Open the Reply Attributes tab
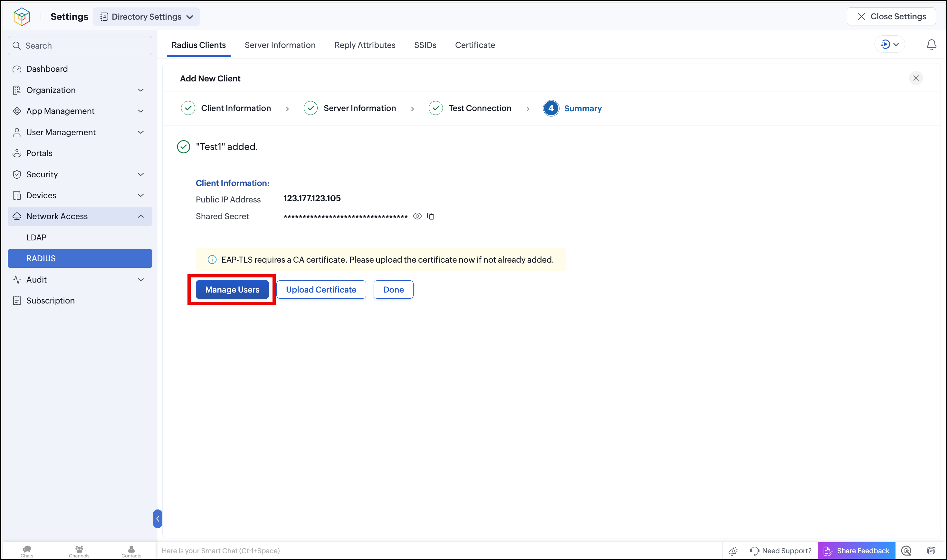The image size is (947, 560). coord(365,45)
